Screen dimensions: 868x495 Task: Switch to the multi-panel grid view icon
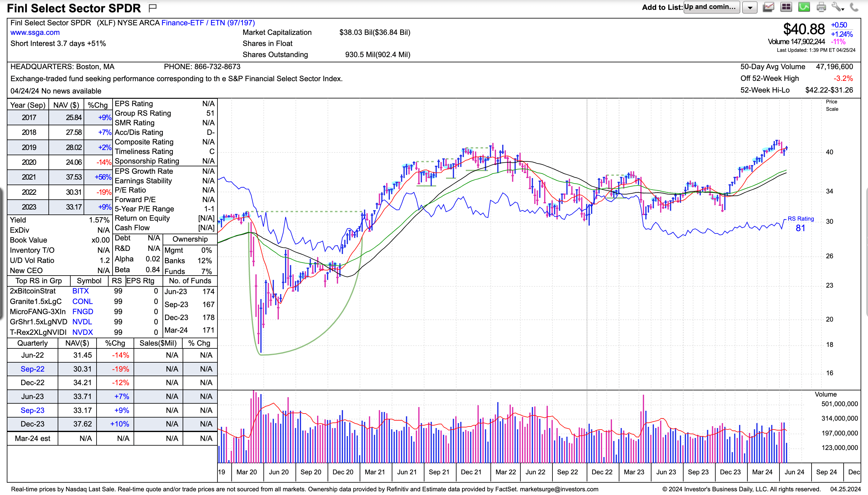click(786, 7)
